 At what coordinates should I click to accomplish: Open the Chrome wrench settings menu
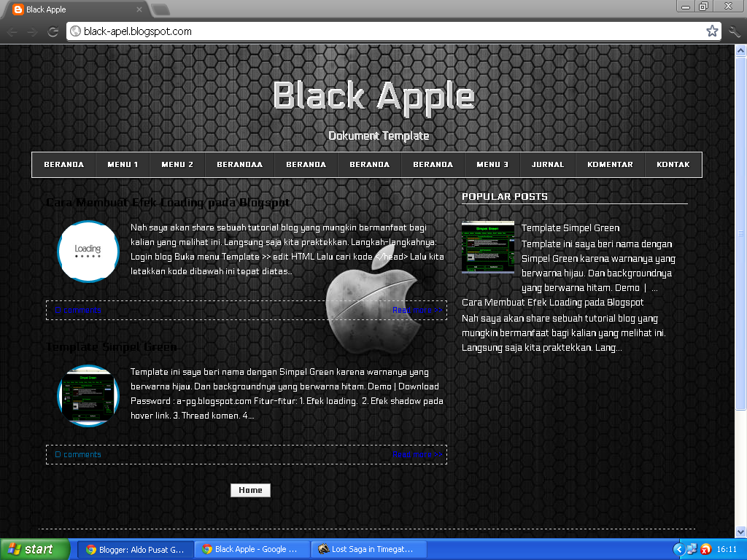[x=734, y=32]
